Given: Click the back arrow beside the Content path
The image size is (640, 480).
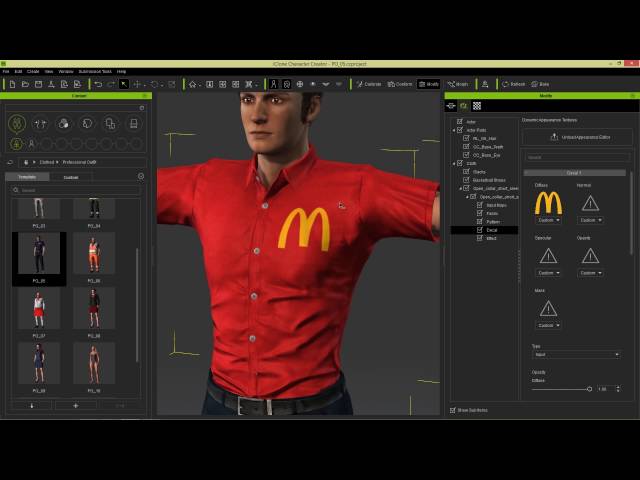Looking at the screenshot, I should click(x=10, y=162).
